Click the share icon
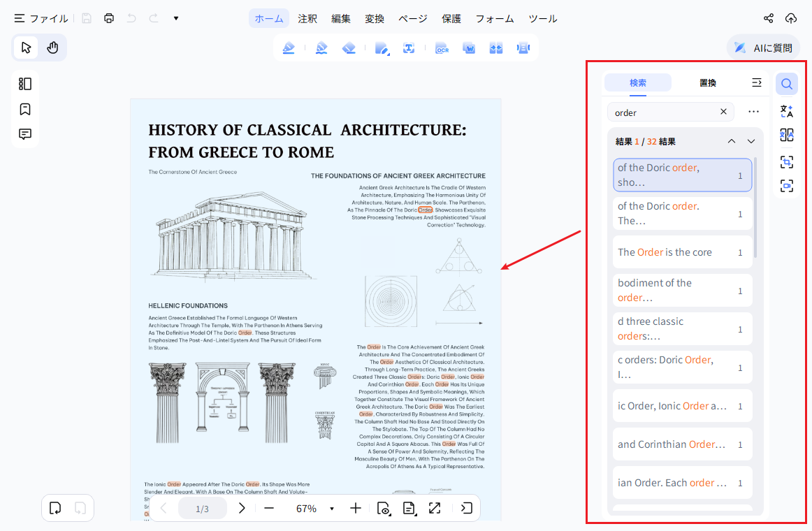 pos(769,19)
